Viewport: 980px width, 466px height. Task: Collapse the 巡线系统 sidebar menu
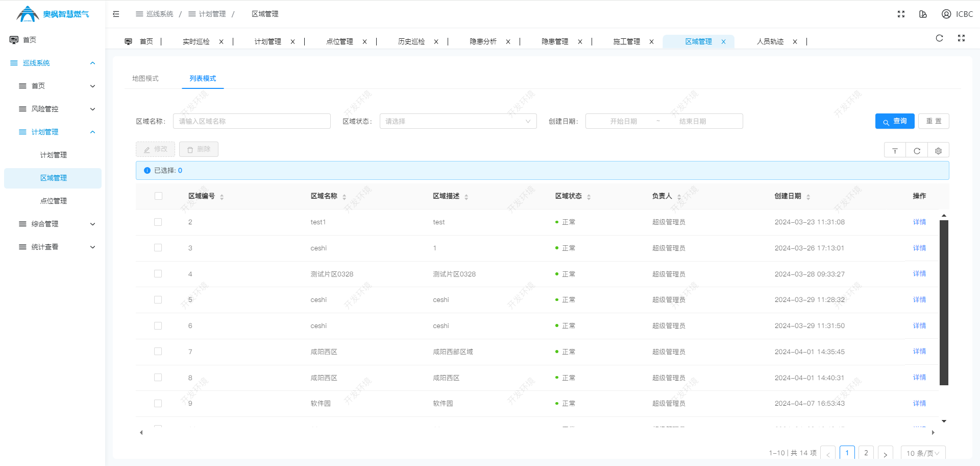click(x=53, y=63)
